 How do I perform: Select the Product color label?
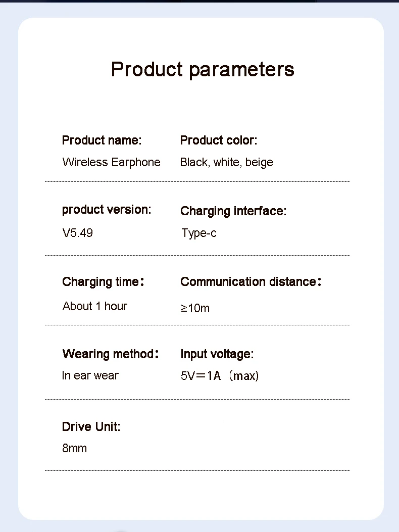[219, 140]
